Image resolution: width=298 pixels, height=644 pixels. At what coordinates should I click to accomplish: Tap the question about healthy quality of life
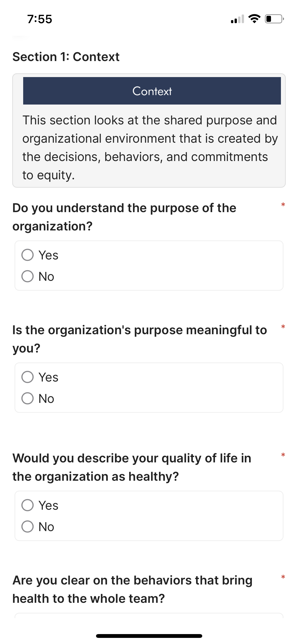tap(132, 467)
